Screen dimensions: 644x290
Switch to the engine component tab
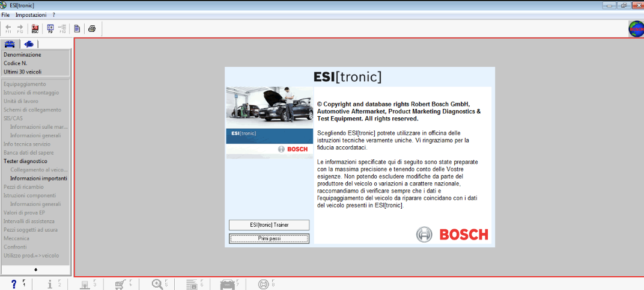coord(29,44)
